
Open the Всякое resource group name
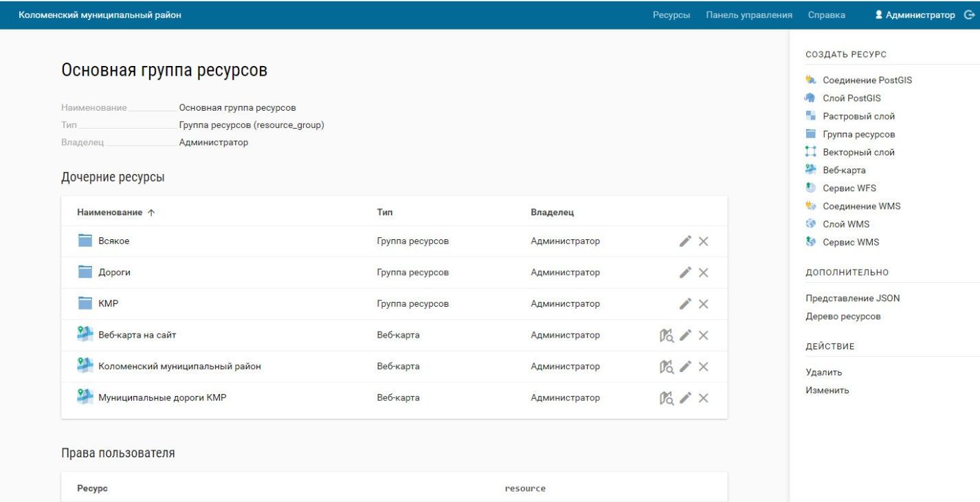[114, 241]
